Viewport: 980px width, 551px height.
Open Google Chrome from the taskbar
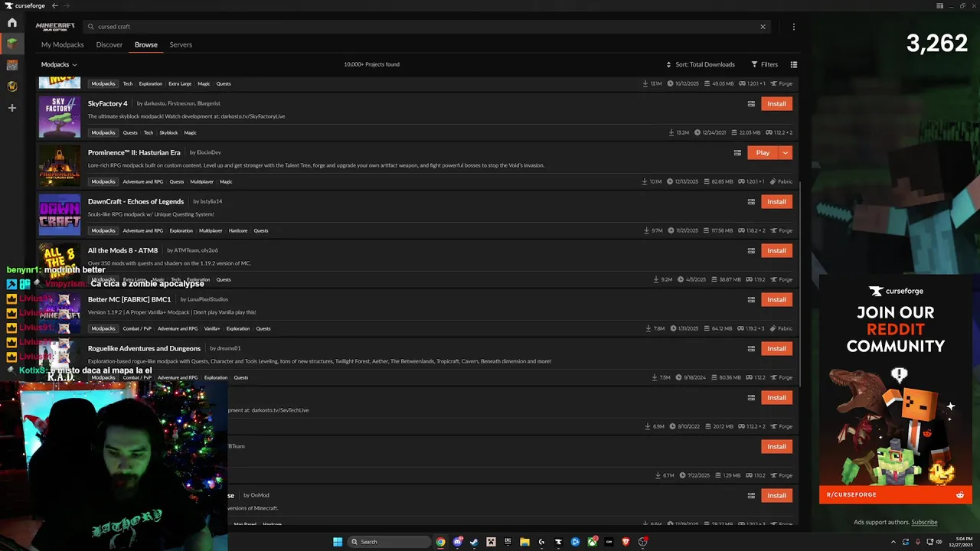pyautogui.click(x=440, y=542)
